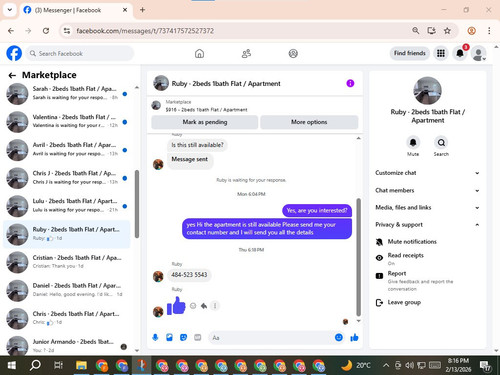Click the Report icon in Privacy section
This screenshot has height=375, width=500.
[x=379, y=276]
